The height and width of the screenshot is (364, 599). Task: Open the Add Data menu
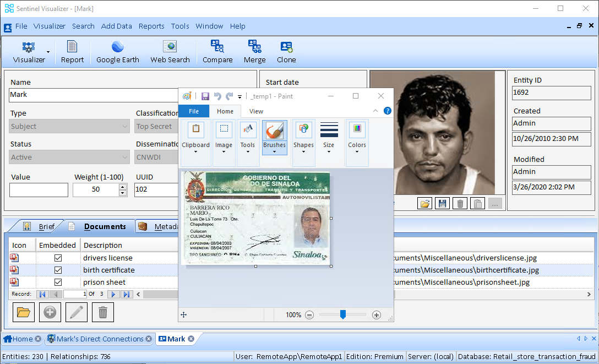point(116,26)
